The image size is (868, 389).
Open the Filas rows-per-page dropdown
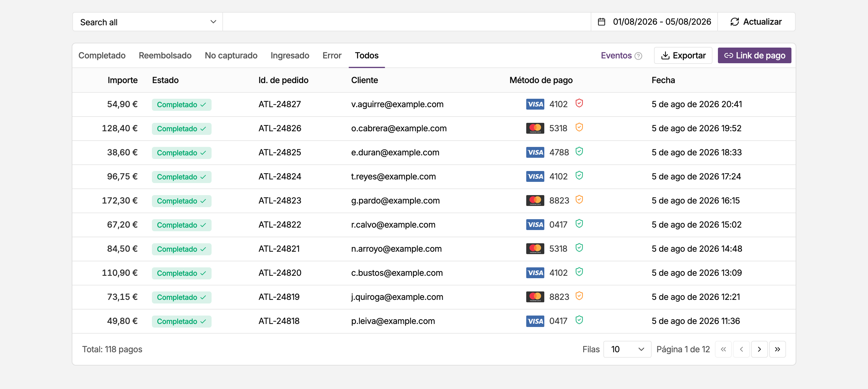click(x=627, y=349)
